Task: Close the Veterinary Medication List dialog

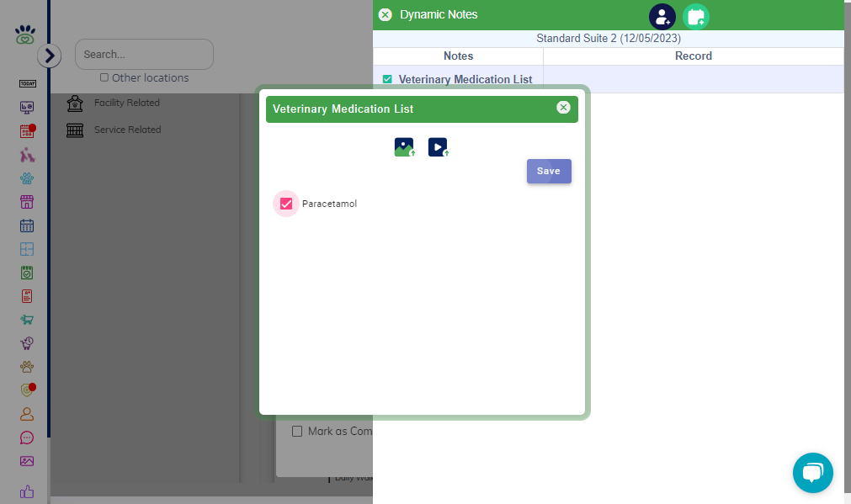Action: coord(563,108)
